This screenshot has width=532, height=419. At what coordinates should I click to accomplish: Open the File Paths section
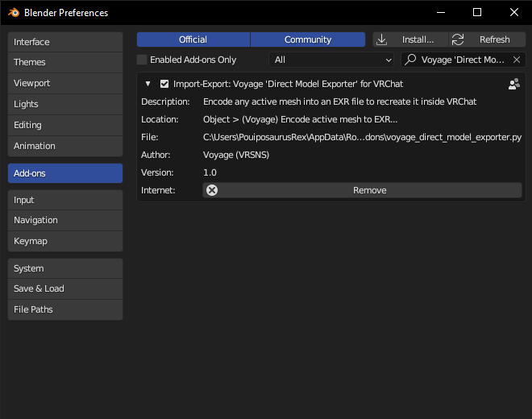coord(65,309)
